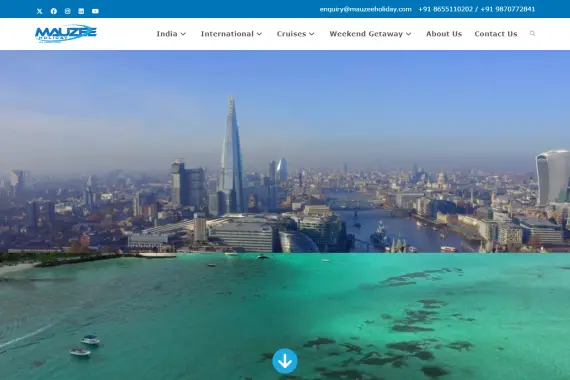Open the India menu item
Image resolution: width=570 pixels, height=380 pixels.
(167, 34)
